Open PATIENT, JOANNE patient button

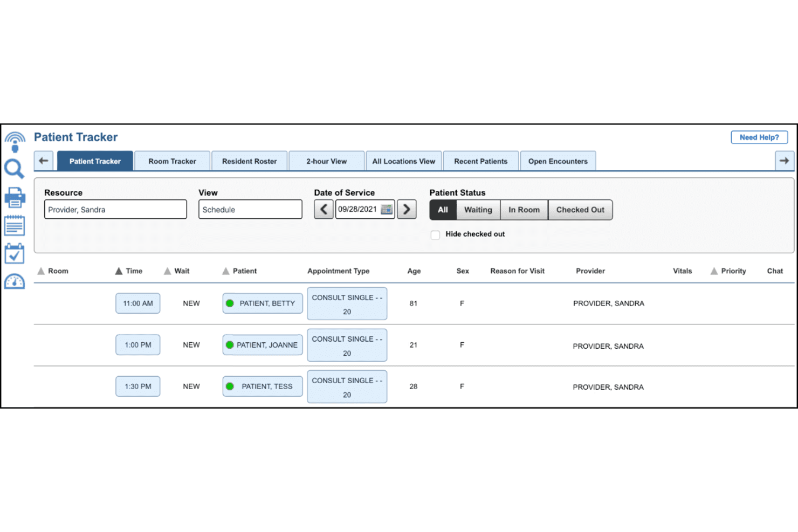coord(263,345)
